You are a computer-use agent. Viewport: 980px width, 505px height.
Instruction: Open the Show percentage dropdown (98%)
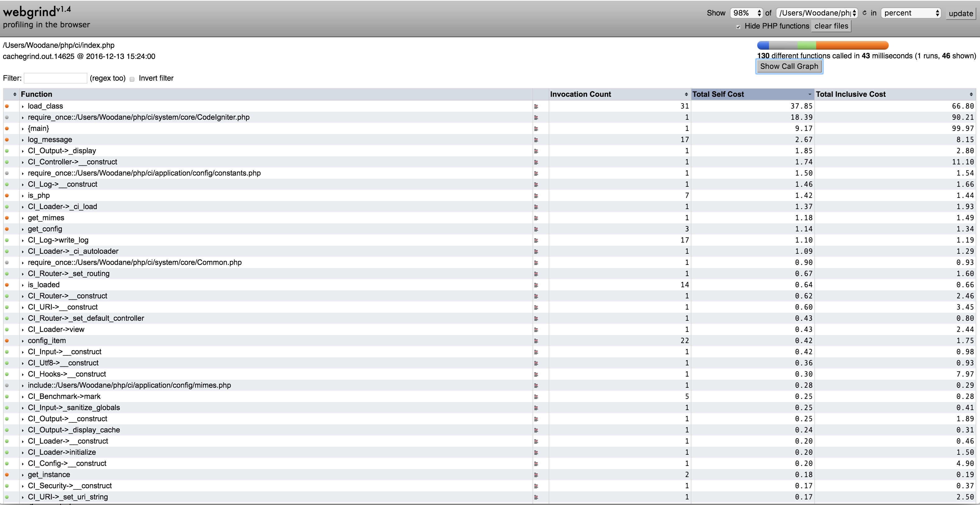pyautogui.click(x=747, y=13)
